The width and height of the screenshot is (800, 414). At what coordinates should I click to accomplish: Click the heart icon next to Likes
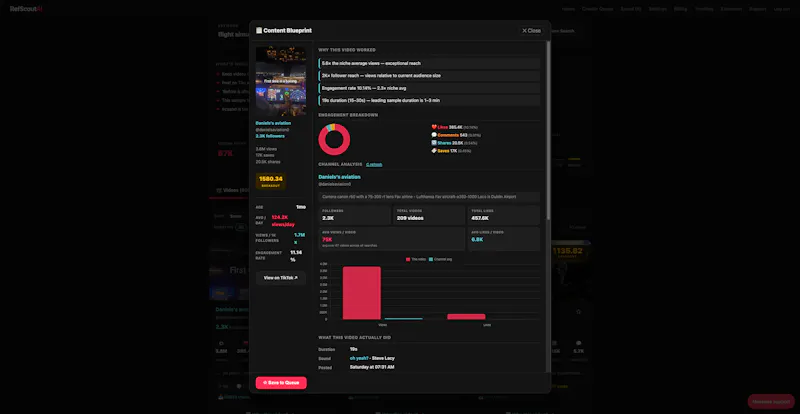tap(434, 127)
